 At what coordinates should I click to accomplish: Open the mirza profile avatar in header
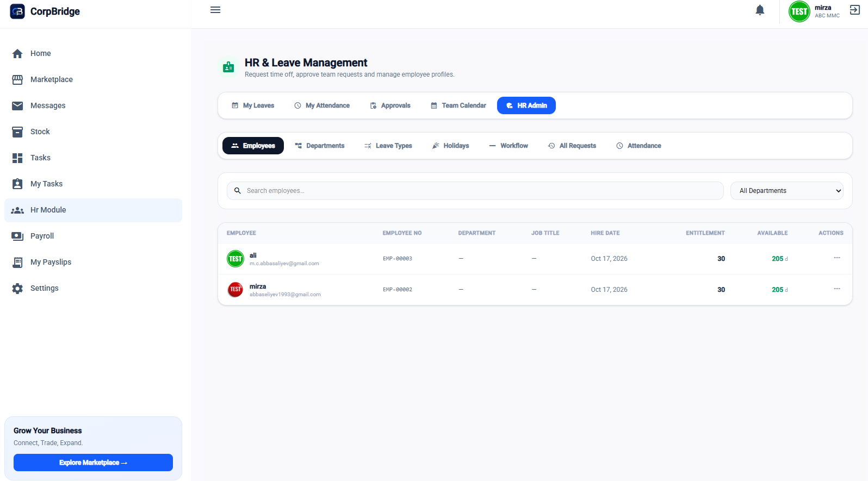tap(799, 11)
